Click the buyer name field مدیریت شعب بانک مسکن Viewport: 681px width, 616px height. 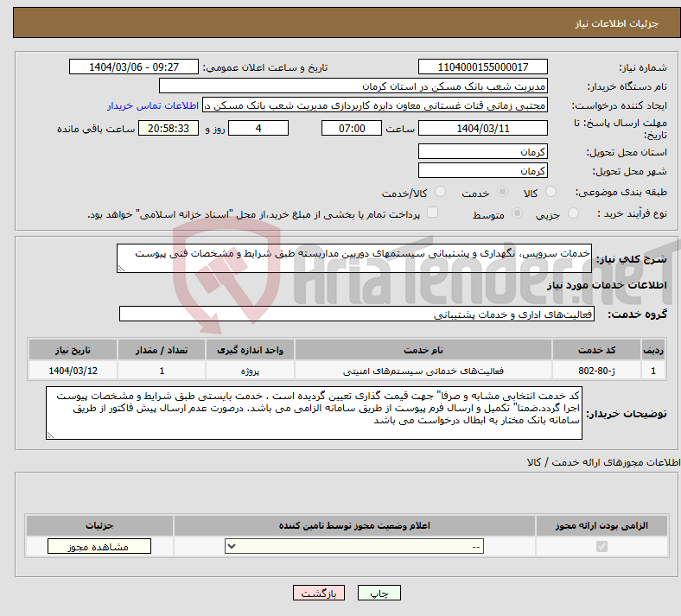353,86
